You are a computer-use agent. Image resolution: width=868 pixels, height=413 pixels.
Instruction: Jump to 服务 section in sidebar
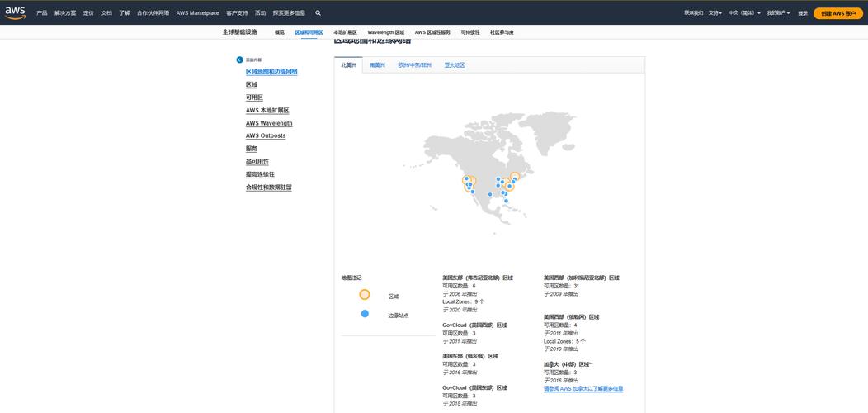(252, 149)
